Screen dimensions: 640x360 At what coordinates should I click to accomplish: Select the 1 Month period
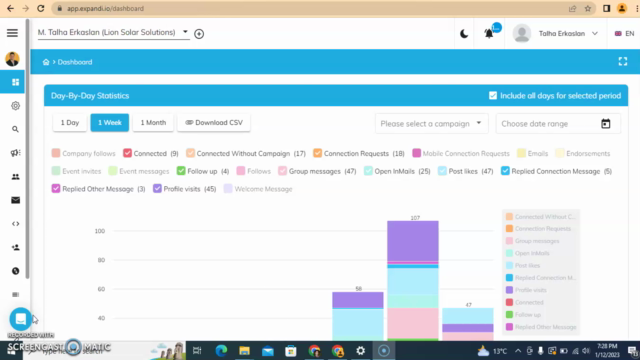(153, 122)
